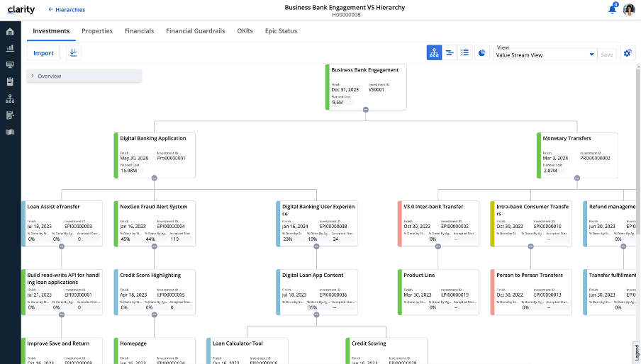Select the Financial Guardrails tab

196,31
